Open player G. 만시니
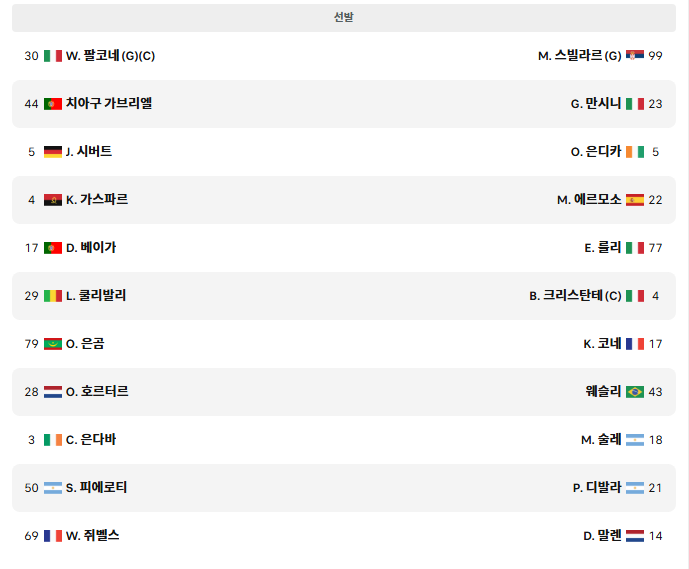Image resolution: width=689 pixels, height=569 pixels. pyautogui.click(x=596, y=104)
